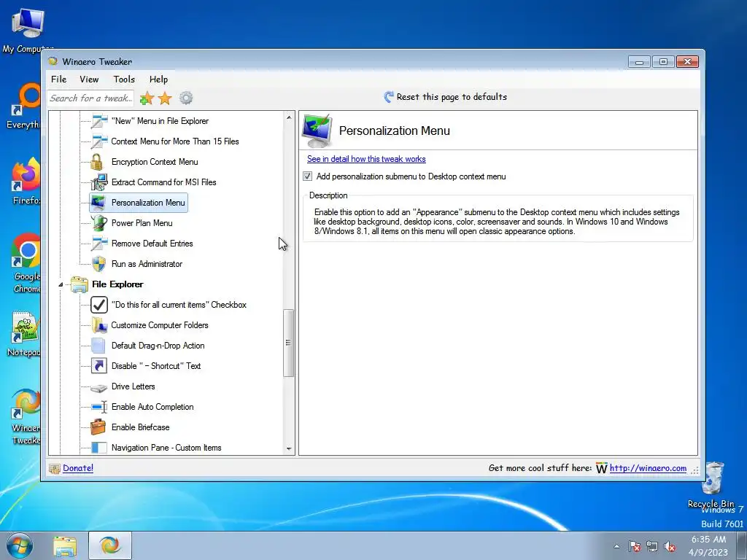Click the taskbar clock showing 6:35 AM
This screenshot has height=560, width=747.
[x=709, y=545]
